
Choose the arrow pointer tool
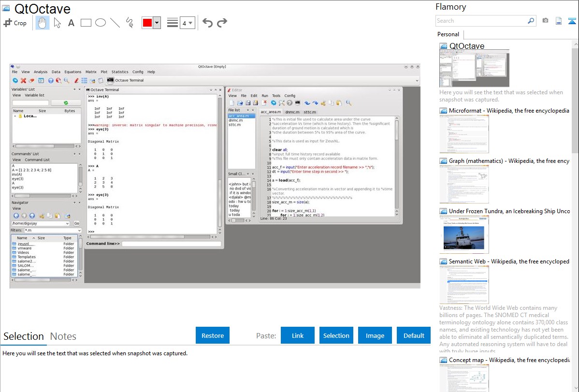pos(57,23)
